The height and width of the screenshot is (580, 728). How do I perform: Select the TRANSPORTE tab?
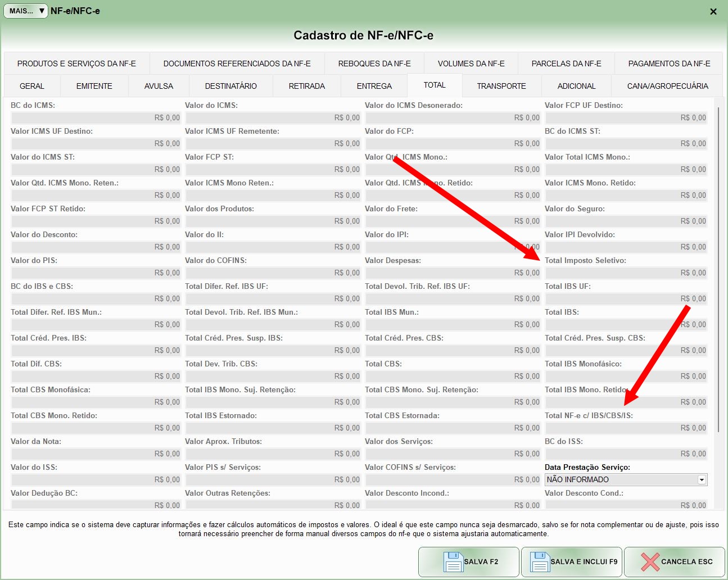click(501, 86)
